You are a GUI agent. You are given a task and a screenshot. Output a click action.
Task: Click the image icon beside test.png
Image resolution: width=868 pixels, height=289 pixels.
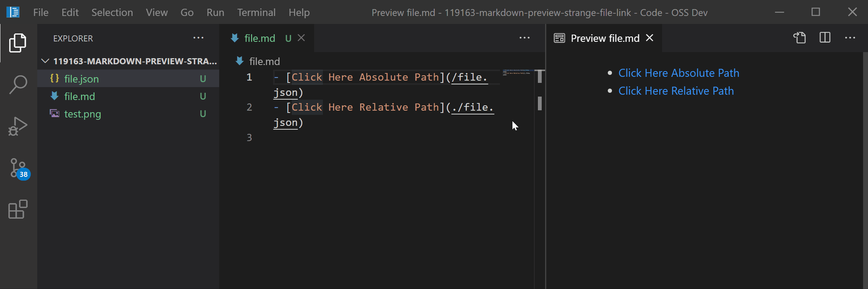point(55,113)
